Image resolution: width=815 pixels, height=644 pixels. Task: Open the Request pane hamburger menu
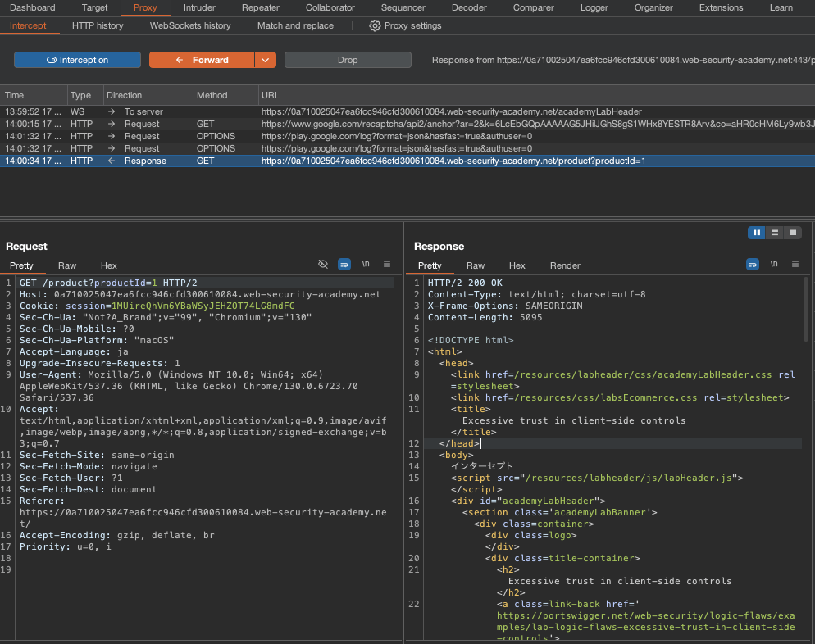click(x=387, y=264)
